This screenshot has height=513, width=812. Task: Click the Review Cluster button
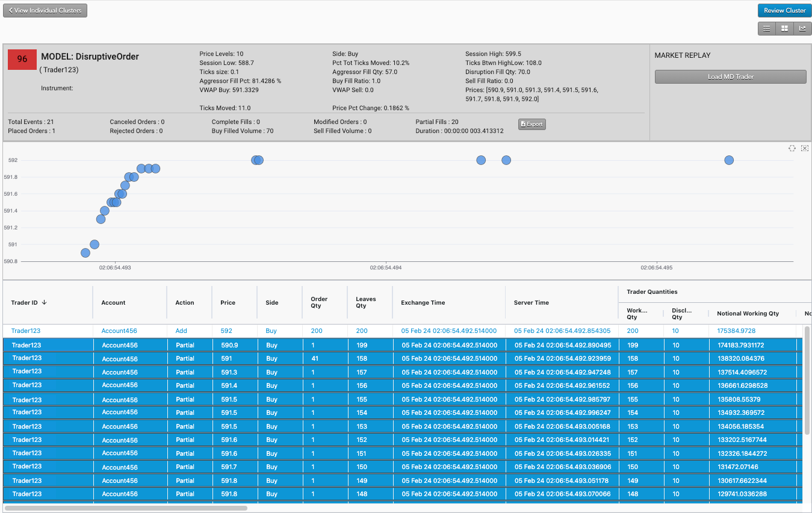(784, 10)
